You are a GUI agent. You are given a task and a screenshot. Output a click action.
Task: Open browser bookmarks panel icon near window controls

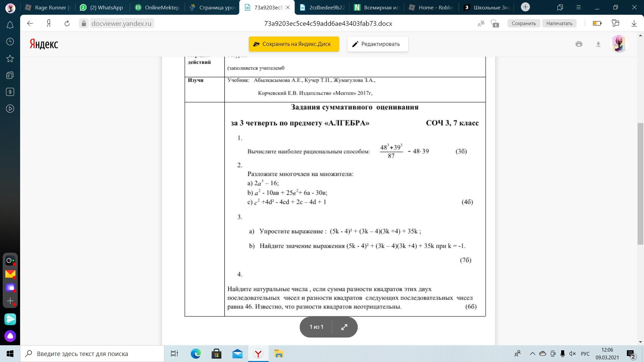[560, 7]
